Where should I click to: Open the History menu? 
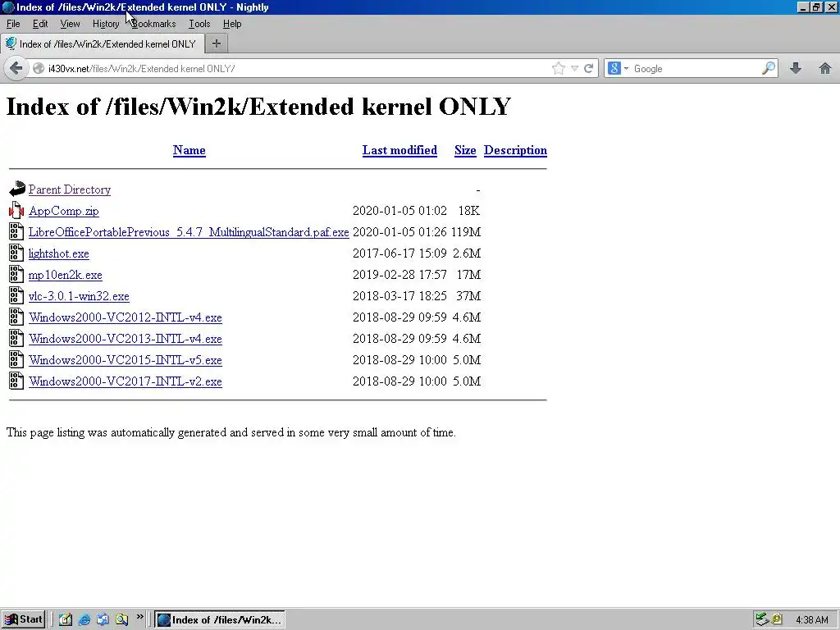tap(106, 24)
